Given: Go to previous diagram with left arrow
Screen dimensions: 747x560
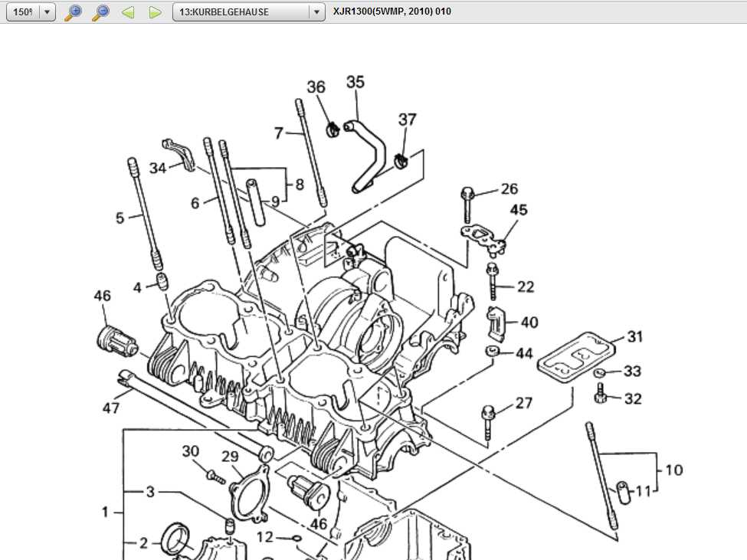Looking at the screenshot, I should click(x=128, y=12).
